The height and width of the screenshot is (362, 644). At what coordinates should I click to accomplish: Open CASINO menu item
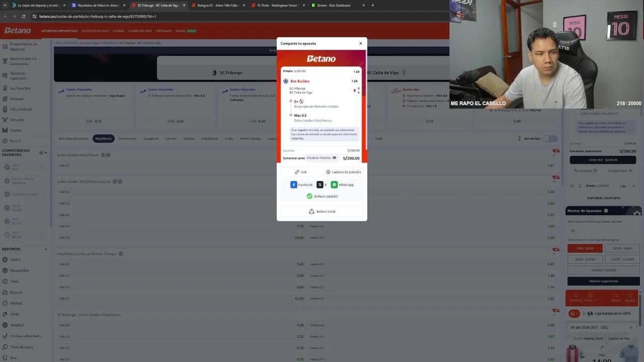[118, 31]
